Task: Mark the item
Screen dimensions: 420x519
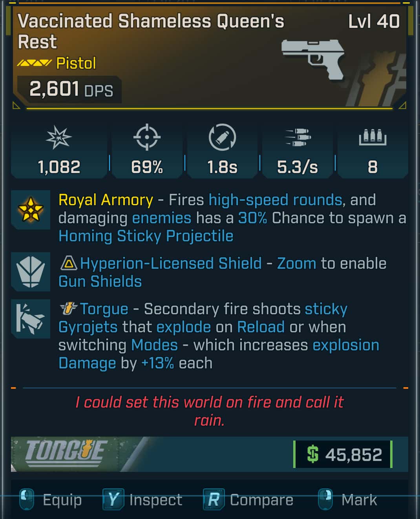Action: tap(347, 500)
